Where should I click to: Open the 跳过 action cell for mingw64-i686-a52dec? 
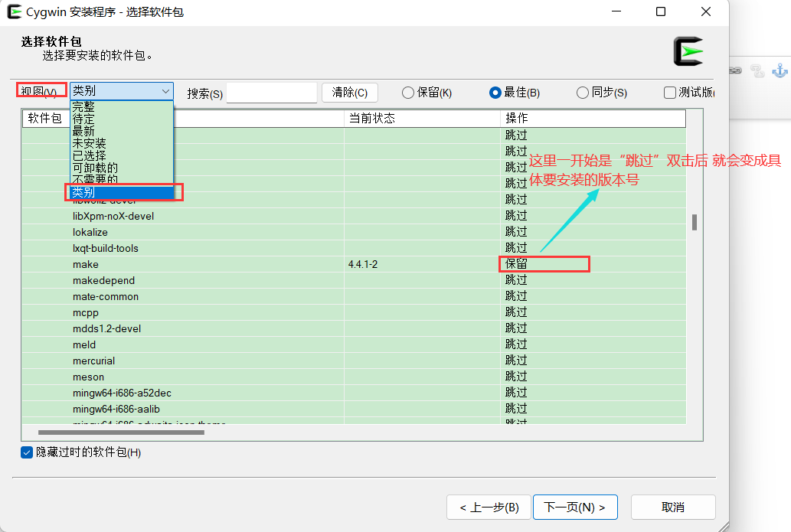[x=516, y=393]
